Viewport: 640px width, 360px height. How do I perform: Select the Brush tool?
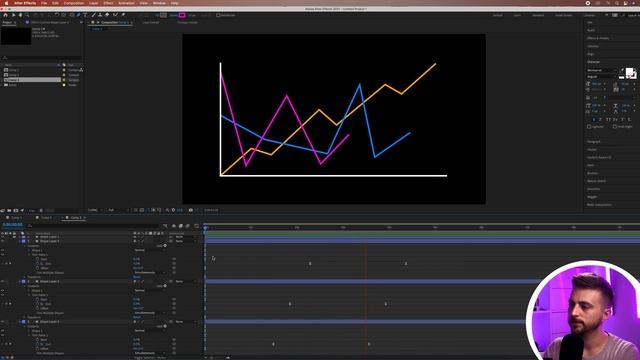point(93,15)
